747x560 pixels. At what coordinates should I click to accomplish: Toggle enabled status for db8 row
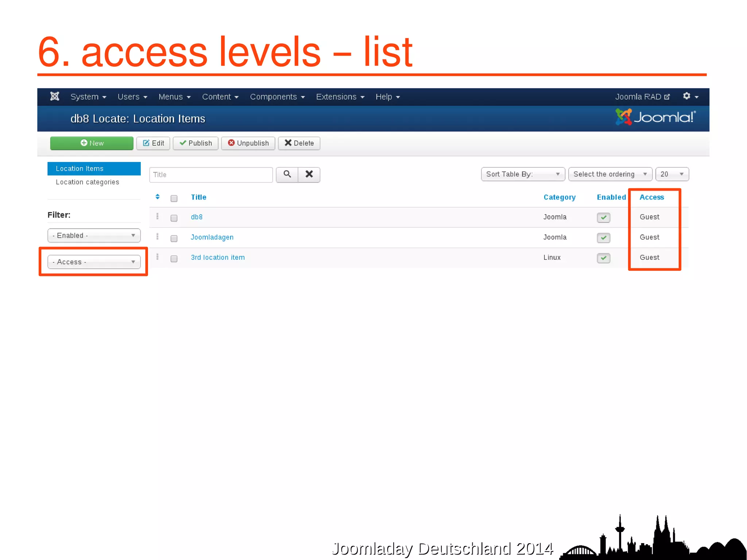coord(604,217)
